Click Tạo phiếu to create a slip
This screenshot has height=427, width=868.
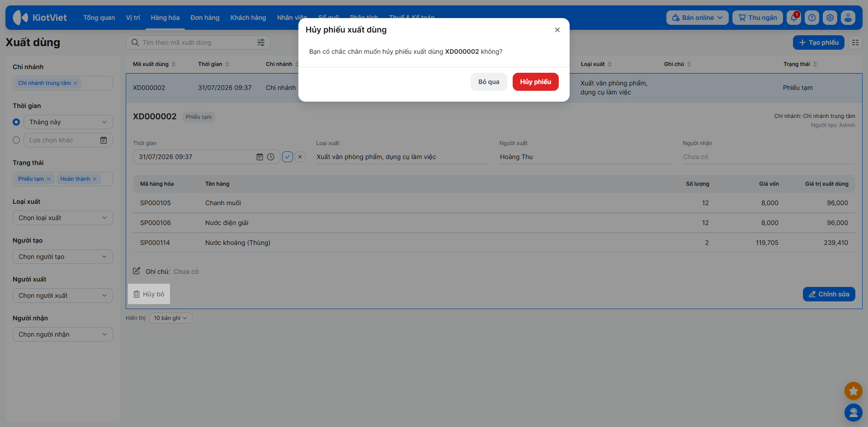[819, 42]
